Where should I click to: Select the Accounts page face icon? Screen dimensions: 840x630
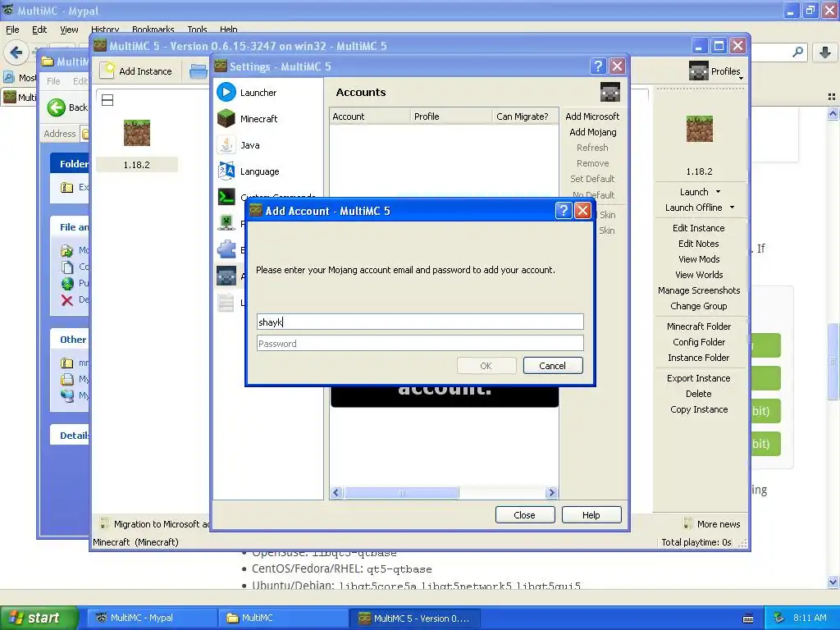pyautogui.click(x=226, y=276)
